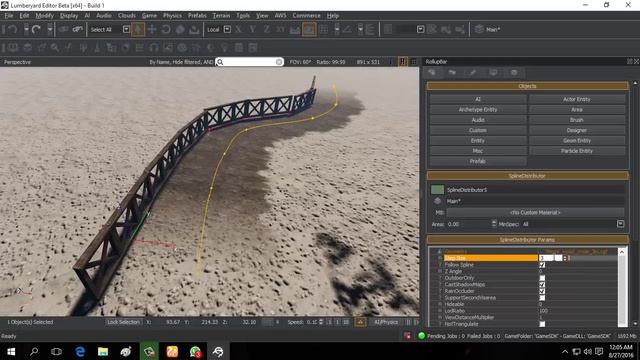Viewport: 640px width, 360px height.
Task: Click the No Custom Material button
Action: [535, 212]
